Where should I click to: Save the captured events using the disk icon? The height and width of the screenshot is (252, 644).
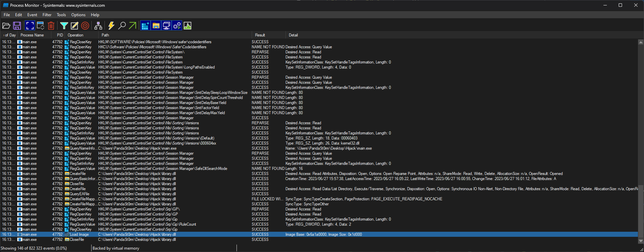(17, 26)
